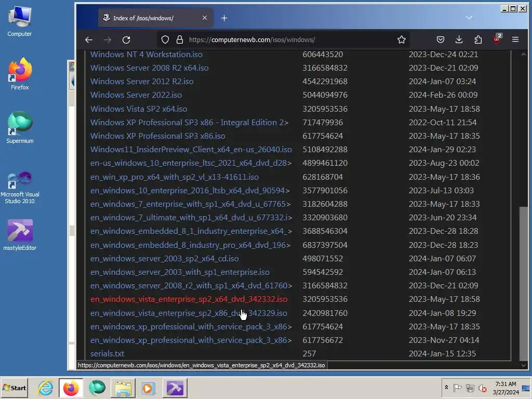Open the Start menu button
532x399 pixels.
(x=14, y=388)
